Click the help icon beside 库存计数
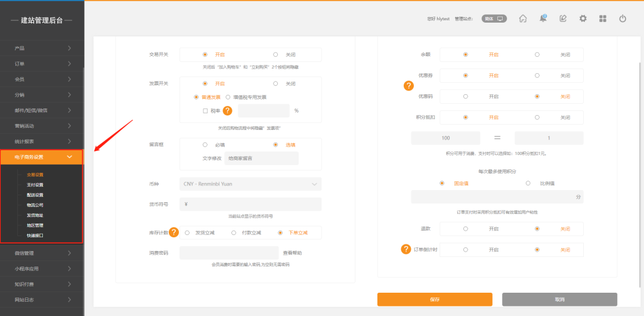Viewport: 644px width, 316px height. click(174, 232)
